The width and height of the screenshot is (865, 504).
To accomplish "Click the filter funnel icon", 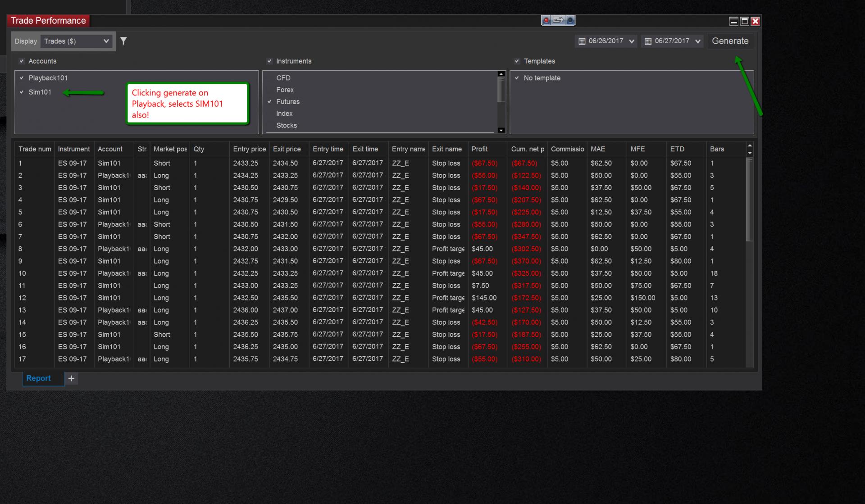I will pyautogui.click(x=123, y=41).
